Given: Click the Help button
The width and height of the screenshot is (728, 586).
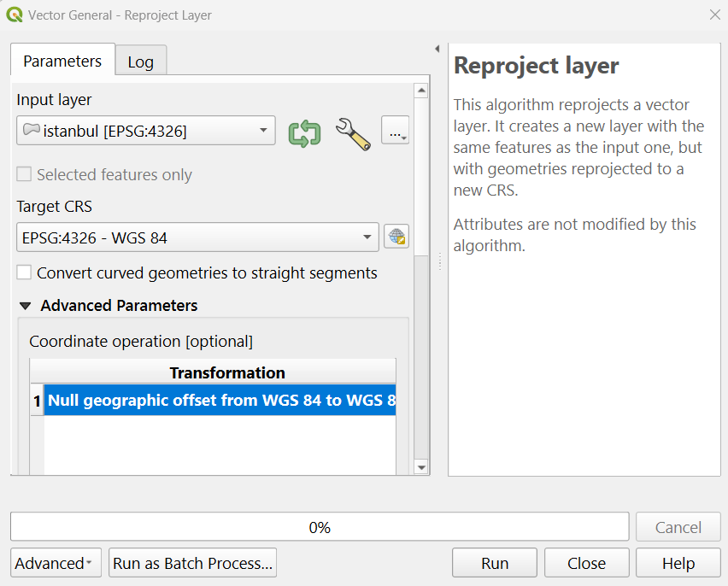Looking at the screenshot, I should [678, 563].
